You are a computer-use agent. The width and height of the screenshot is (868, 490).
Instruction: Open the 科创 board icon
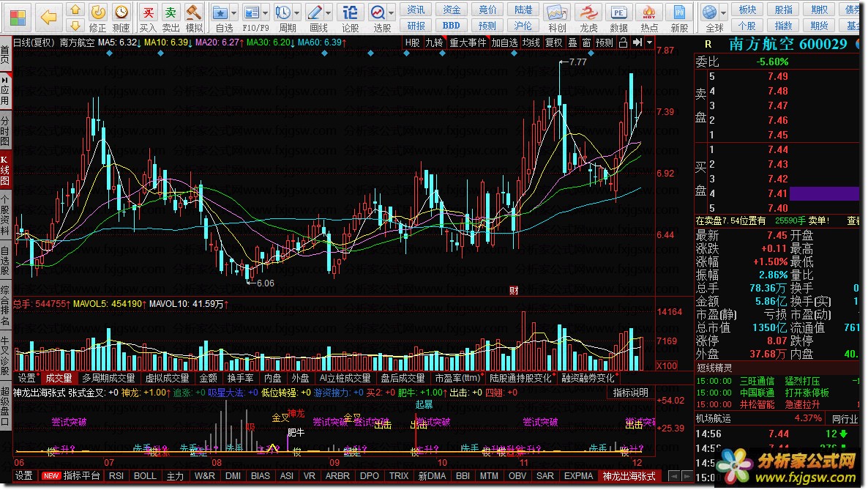tap(557, 17)
